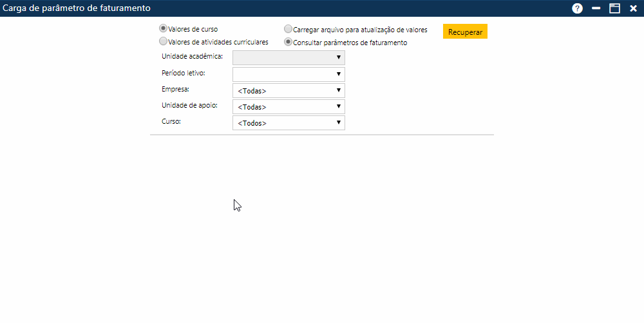Open the Empresa combo box

(289, 90)
